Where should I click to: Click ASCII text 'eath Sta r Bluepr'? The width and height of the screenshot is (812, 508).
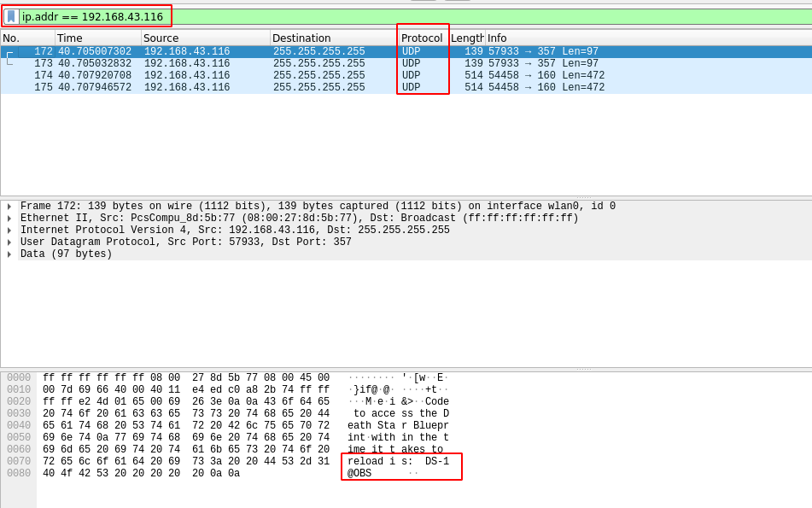coord(398,425)
